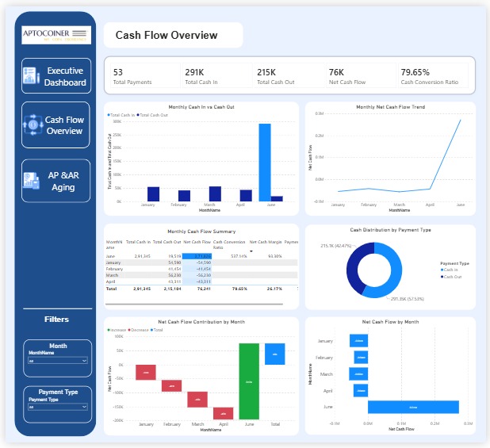Click the Increase waterfall legend entry
This screenshot has height=448, width=490.
coord(117,330)
